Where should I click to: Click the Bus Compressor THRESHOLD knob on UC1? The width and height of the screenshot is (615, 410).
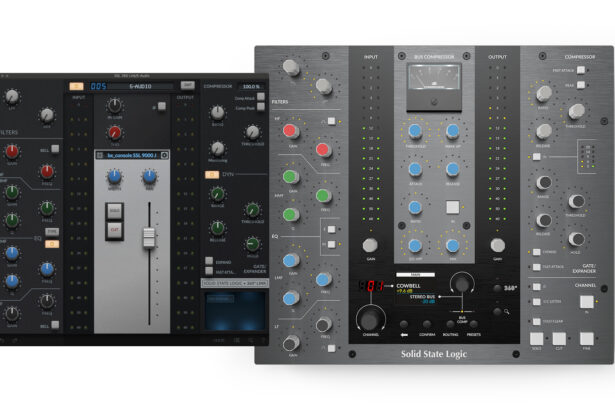[415, 131]
